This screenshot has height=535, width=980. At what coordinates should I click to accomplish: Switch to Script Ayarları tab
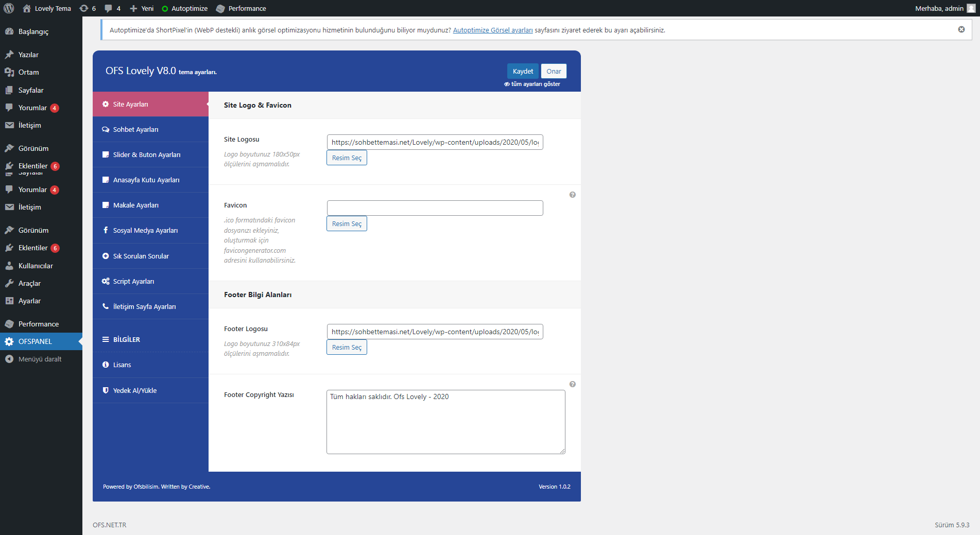(x=150, y=281)
